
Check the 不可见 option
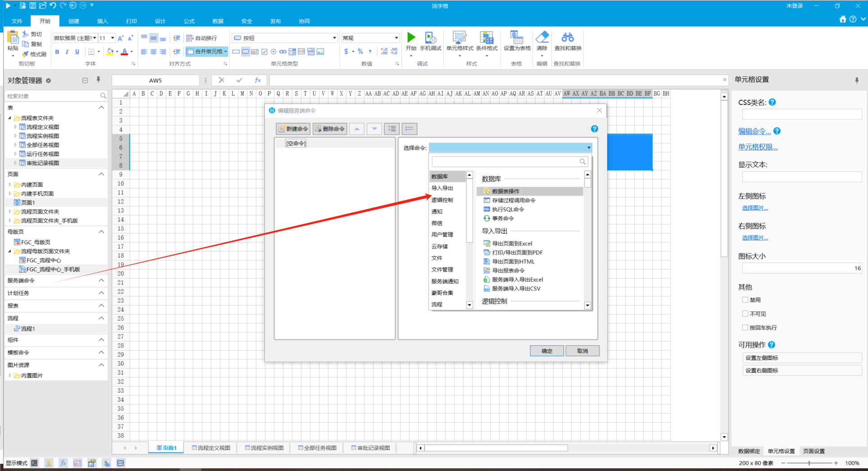point(745,314)
